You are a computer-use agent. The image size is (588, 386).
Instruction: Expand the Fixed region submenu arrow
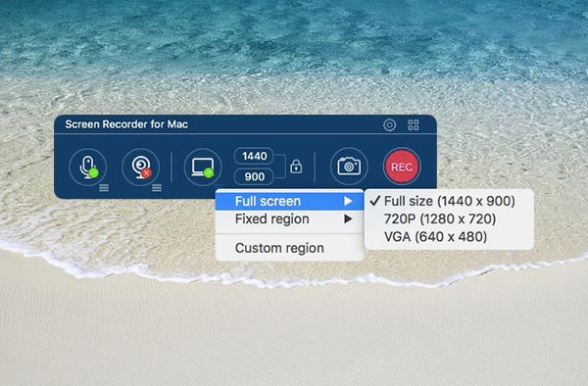point(348,218)
